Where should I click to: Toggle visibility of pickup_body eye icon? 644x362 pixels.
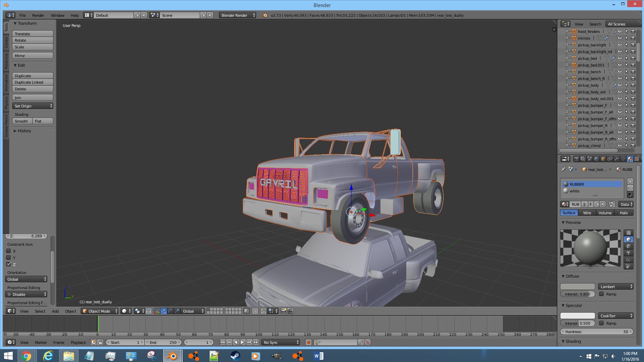pos(620,85)
